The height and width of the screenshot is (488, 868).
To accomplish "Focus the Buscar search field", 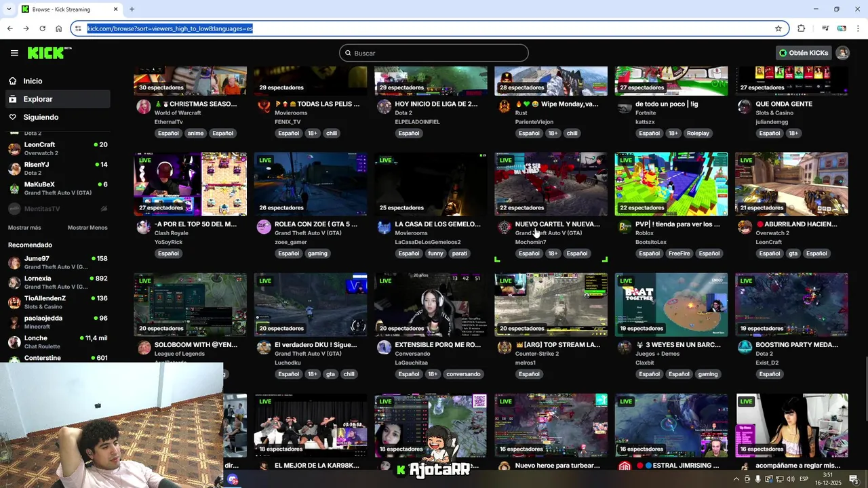I will click(434, 53).
